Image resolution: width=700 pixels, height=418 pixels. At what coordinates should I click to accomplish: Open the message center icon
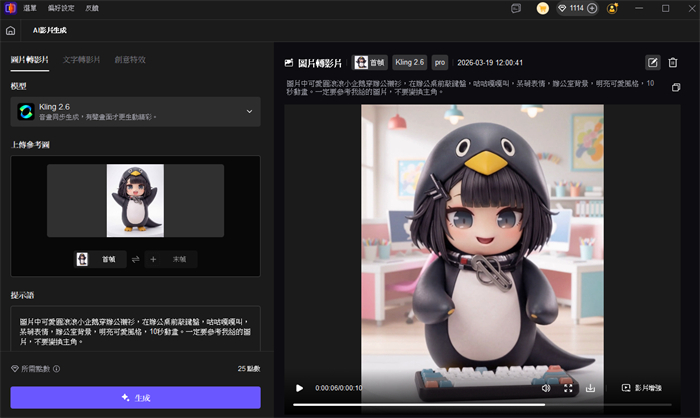pos(516,8)
